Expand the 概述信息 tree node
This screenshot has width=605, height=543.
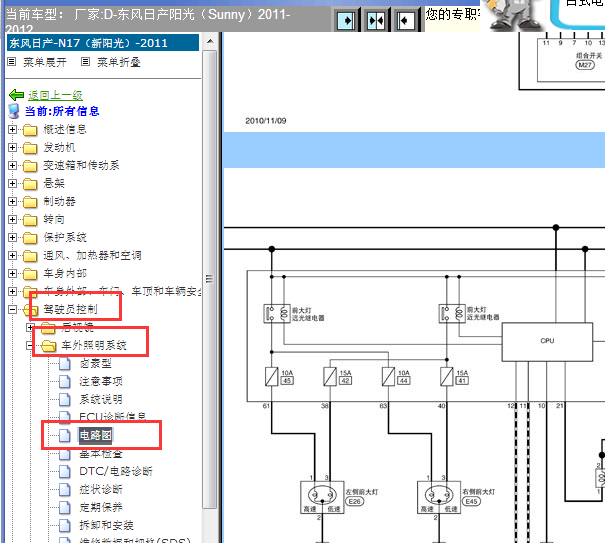tap(12, 129)
